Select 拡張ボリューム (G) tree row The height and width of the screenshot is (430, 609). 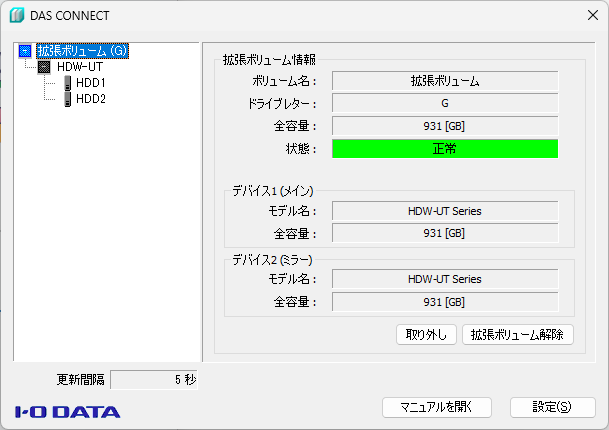coord(82,51)
